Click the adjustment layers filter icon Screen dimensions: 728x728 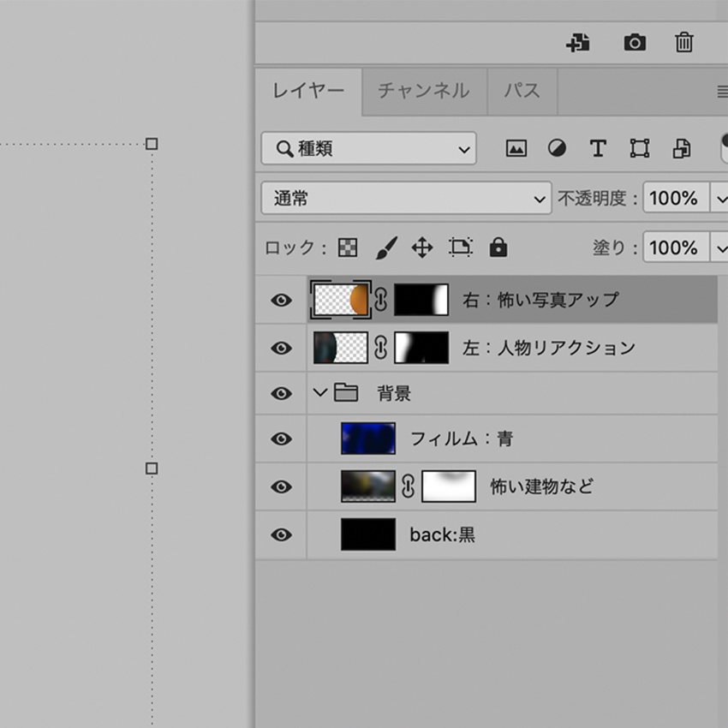(x=557, y=147)
